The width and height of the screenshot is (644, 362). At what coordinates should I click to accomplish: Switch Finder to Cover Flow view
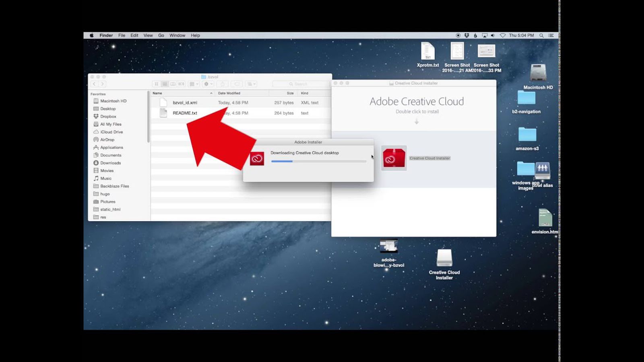(181, 84)
